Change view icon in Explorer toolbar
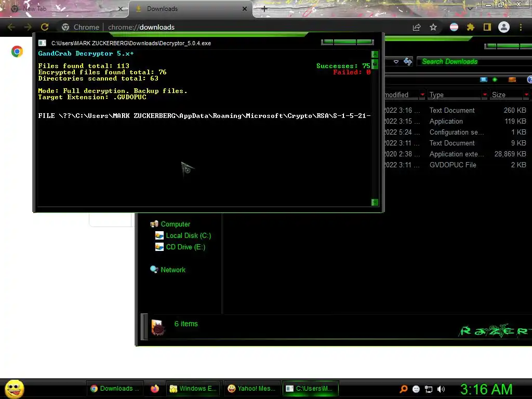Image resolution: width=532 pixels, height=399 pixels. coord(484,79)
